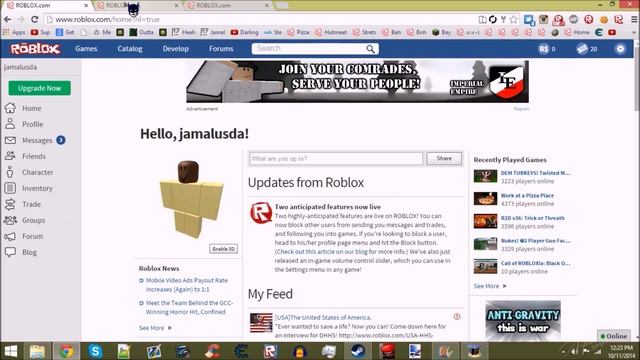
Task: Open Roblox Studio icon on taskbar
Action: click(x=270, y=351)
